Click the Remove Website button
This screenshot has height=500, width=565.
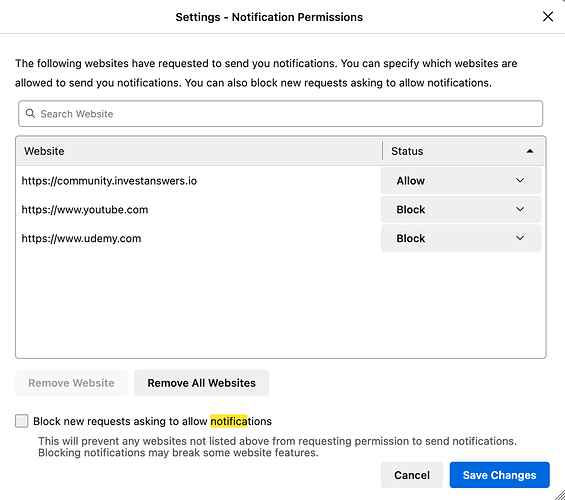[x=71, y=383]
